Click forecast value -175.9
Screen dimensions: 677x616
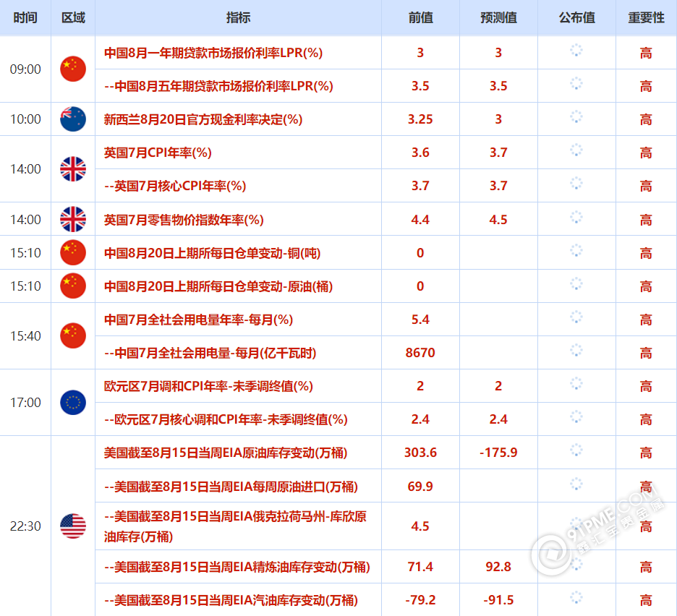pos(498,453)
